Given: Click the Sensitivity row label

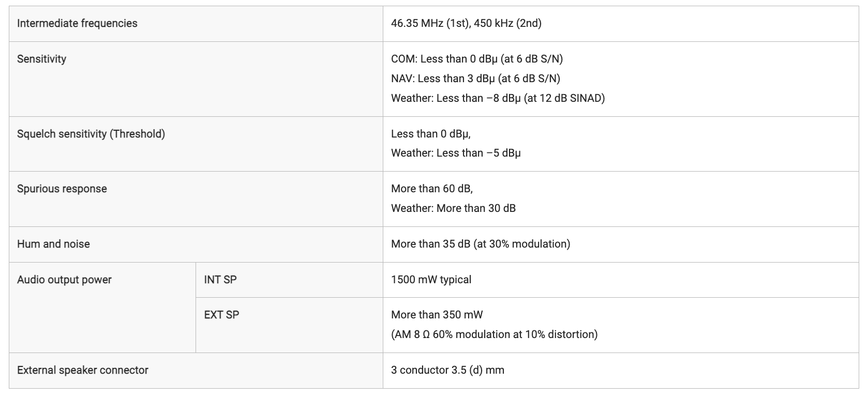Looking at the screenshot, I should [41, 59].
